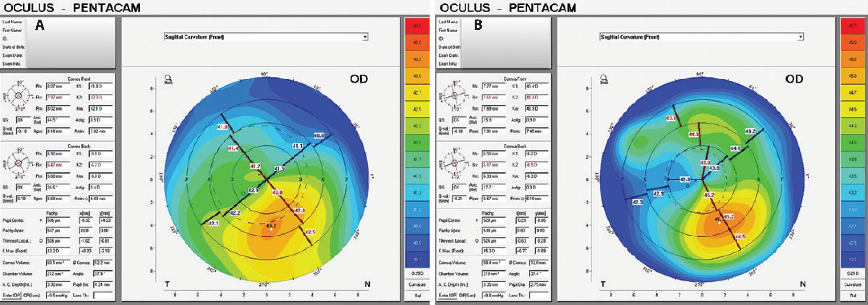
Task: Click the white K Max 43.2 marker on map A
Action: tap(271, 230)
